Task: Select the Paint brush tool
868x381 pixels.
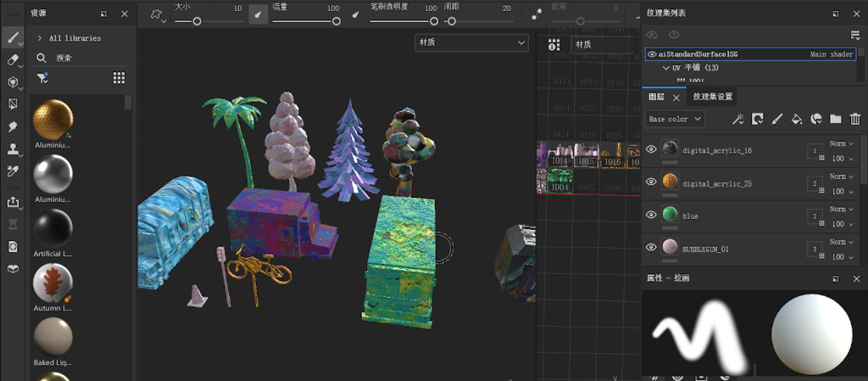Action: tap(13, 38)
